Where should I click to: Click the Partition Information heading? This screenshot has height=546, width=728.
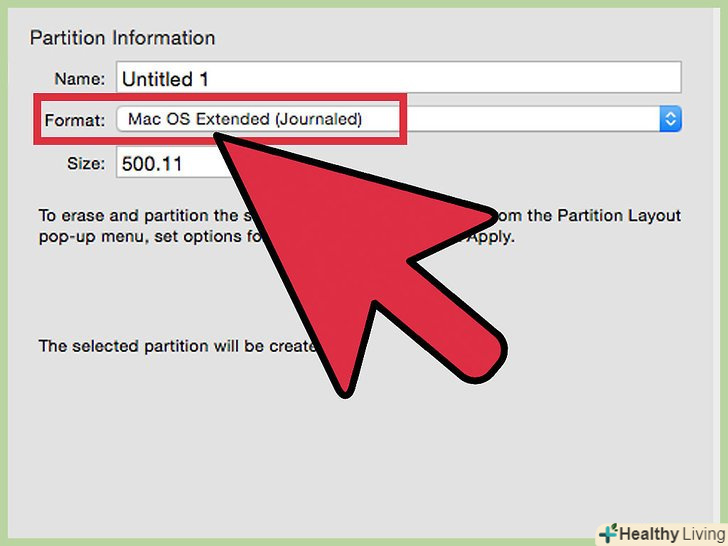click(123, 38)
